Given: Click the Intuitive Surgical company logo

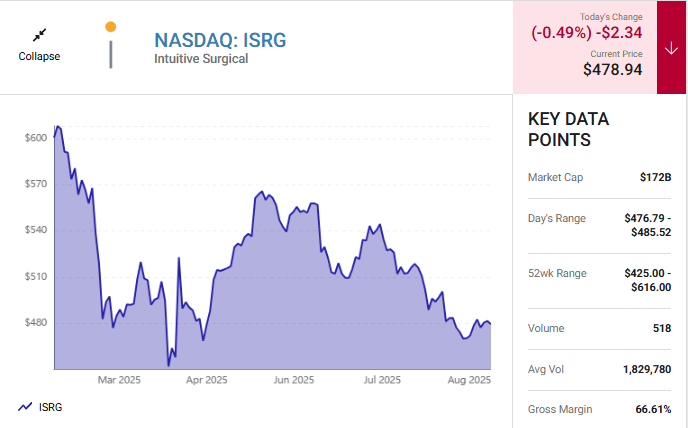Looking at the screenshot, I should [111, 46].
